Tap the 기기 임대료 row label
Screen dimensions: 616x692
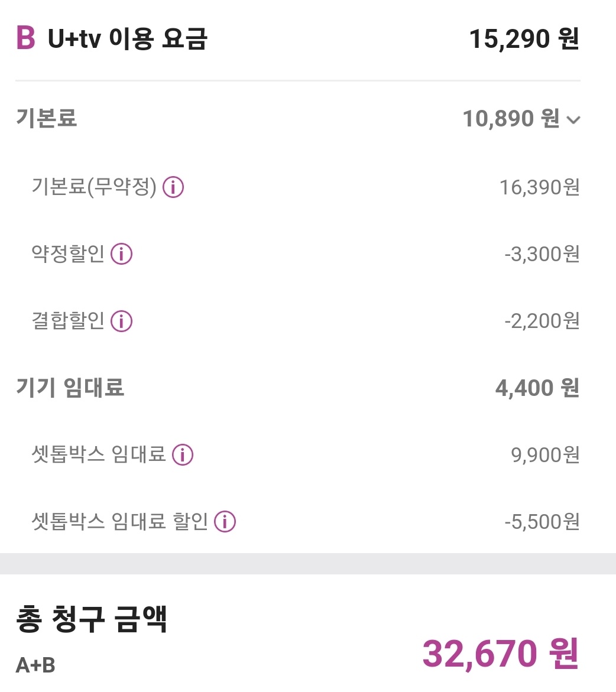[x=70, y=388]
